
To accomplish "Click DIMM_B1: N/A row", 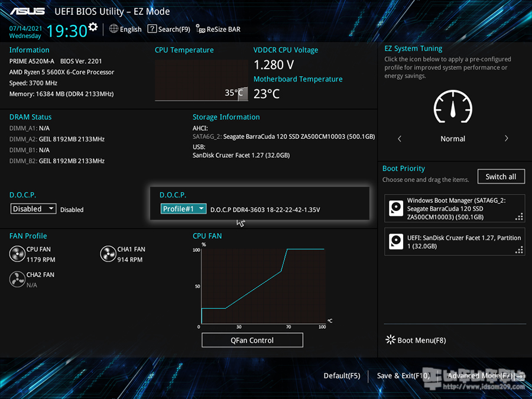I will tap(30, 150).
